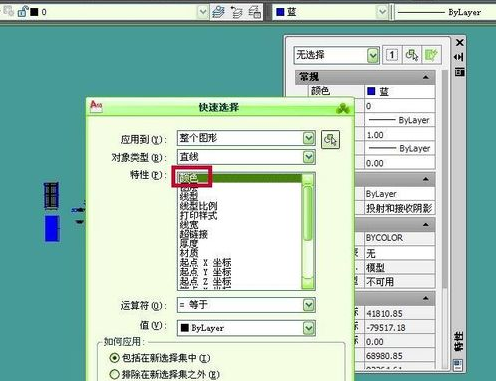This screenshot has height=381, width=496.
Task: Open the 蓝 color control dropdown in toolbar
Action: 382,12
